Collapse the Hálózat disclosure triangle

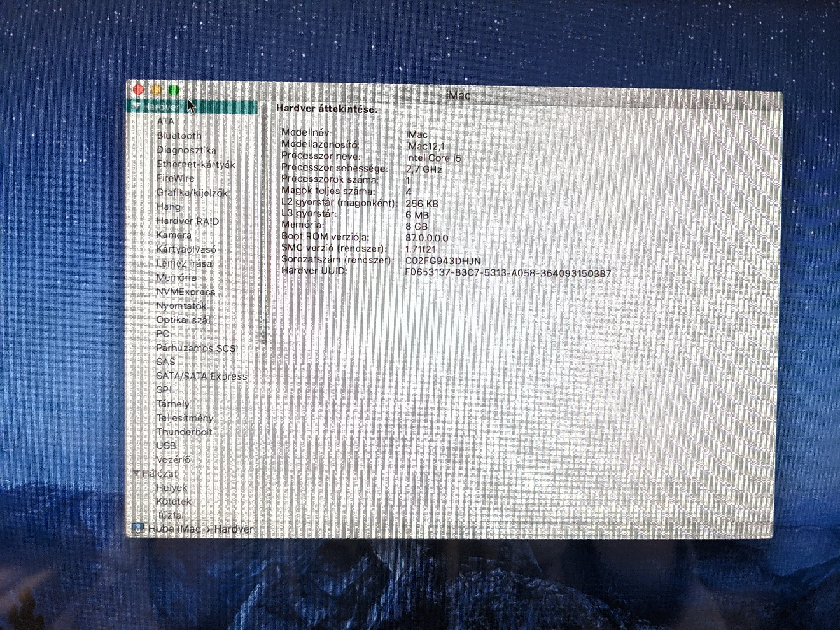click(137, 473)
